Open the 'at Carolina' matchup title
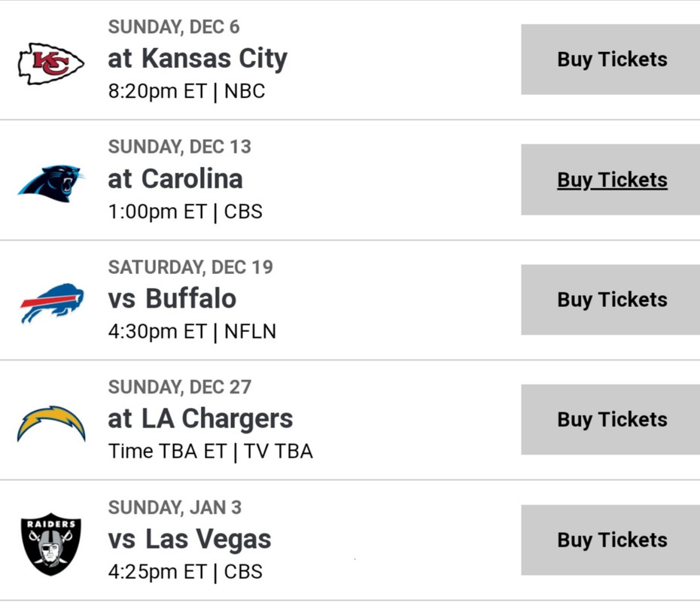This screenshot has width=700, height=602. (x=175, y=178)
